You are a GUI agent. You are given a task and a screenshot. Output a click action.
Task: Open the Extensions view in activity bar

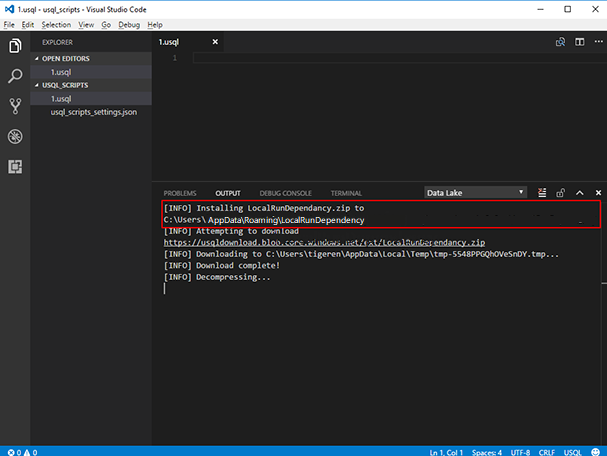pos(15,166)
